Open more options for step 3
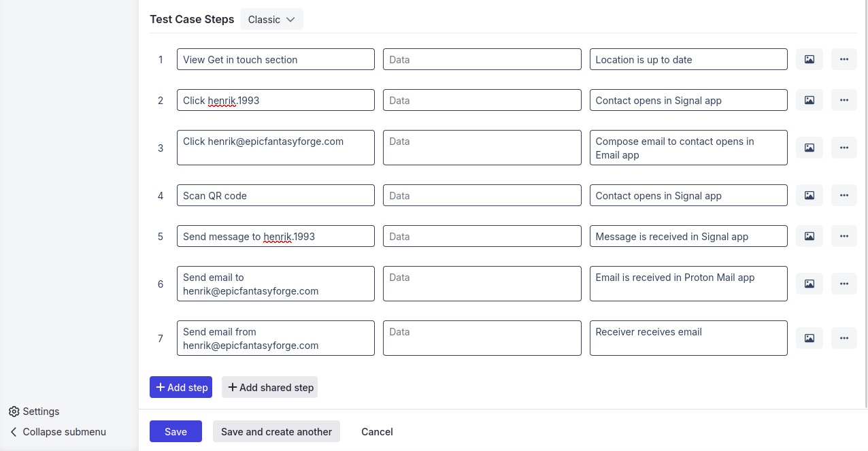The image size is (868, 451). click(x=844, y=148)
